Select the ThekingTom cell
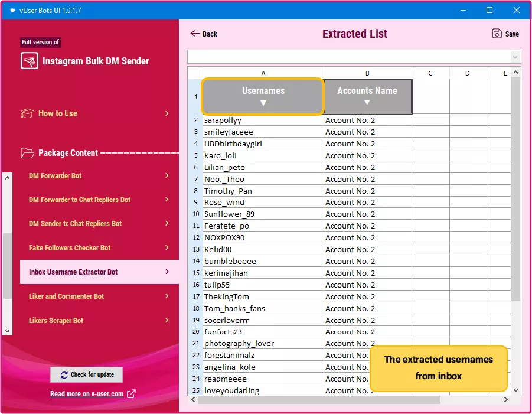The image size is (532, 414). [263, 297]
